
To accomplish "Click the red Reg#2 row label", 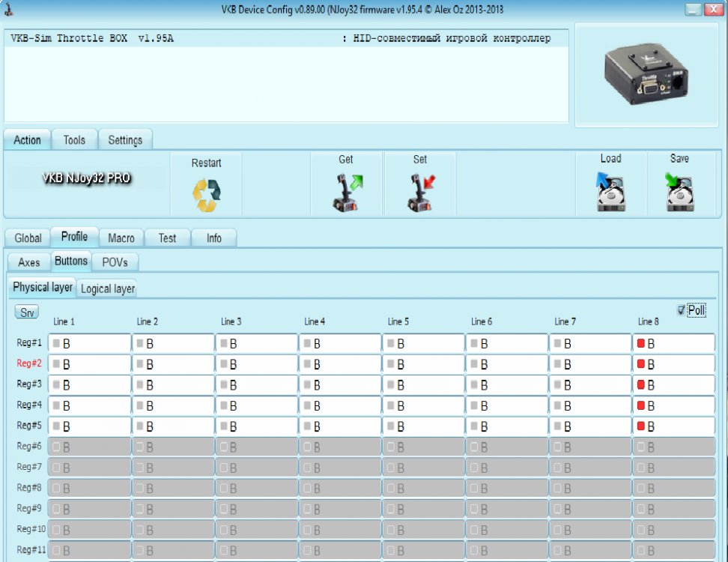I will [28, 363].
